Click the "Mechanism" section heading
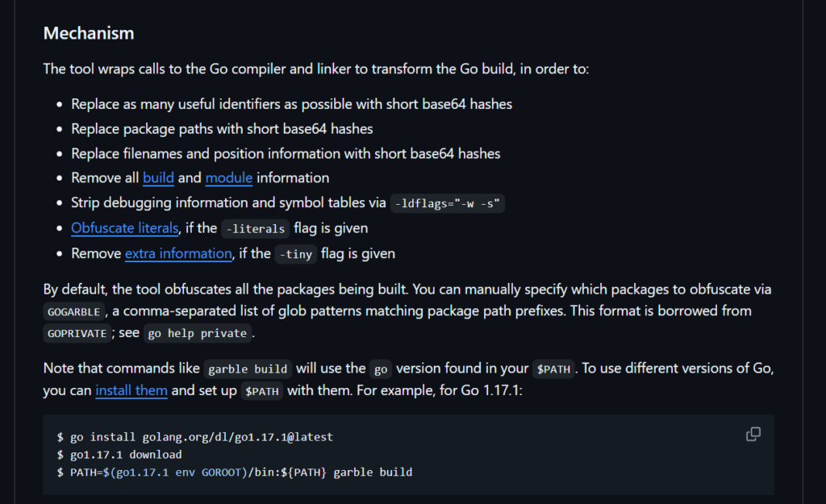 click(89, 34)
